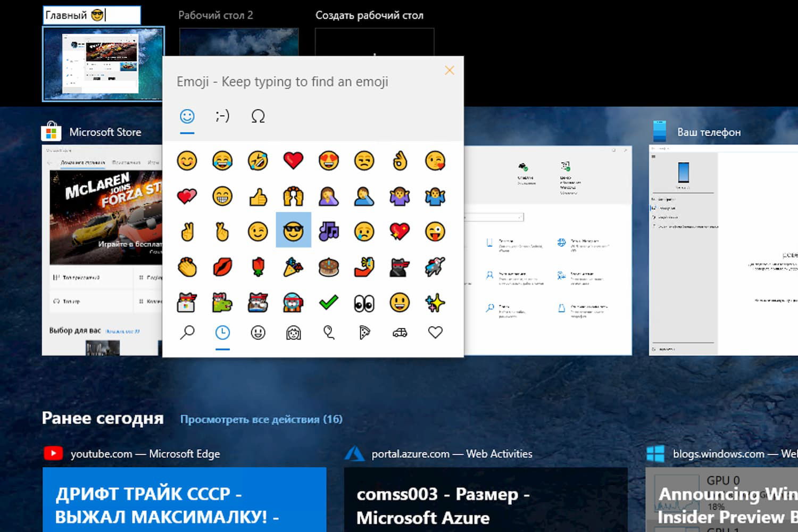The height and width of the screenshot is (532, 798).
Task: Pick the sparkles emoji
Action: click(x=435, y=302)
